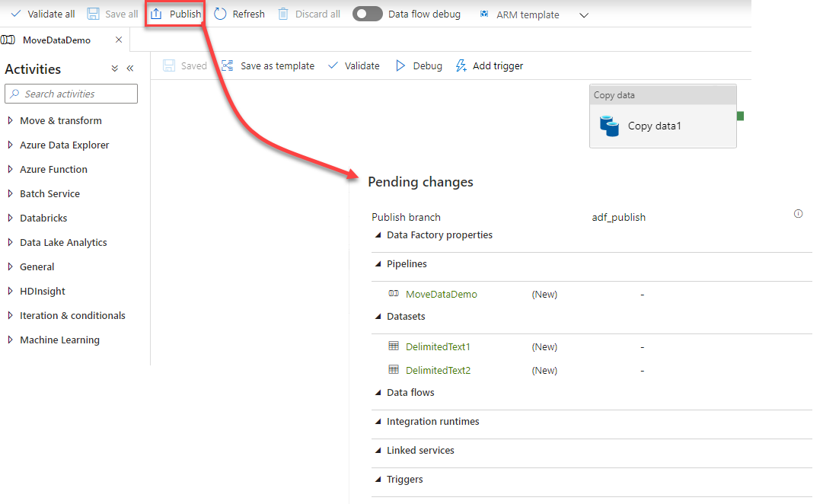Switch to the MoveDataDemo pipeline tab
The width and height of the screenshot is (823, 504).
tap(56, 40)
